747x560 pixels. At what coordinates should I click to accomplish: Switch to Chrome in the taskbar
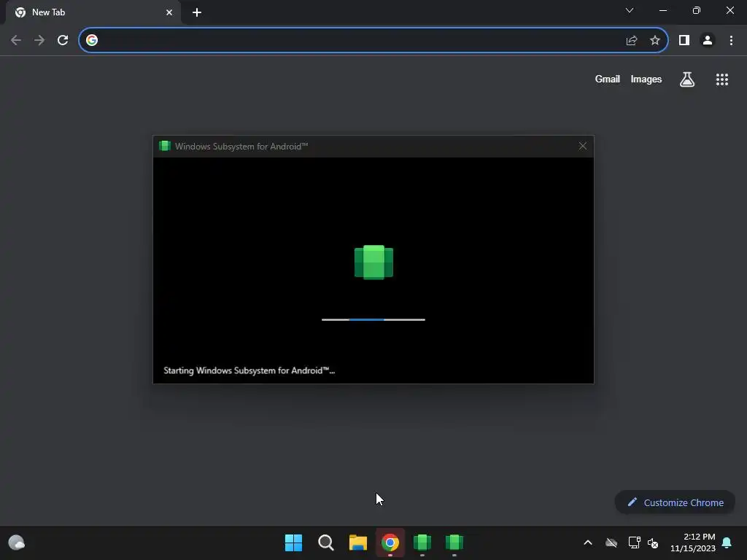pyautogui.click(x=390, y=542)
